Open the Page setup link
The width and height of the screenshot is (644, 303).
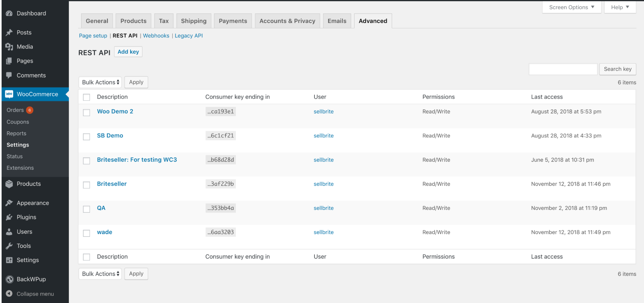click(x=93, y=36)
